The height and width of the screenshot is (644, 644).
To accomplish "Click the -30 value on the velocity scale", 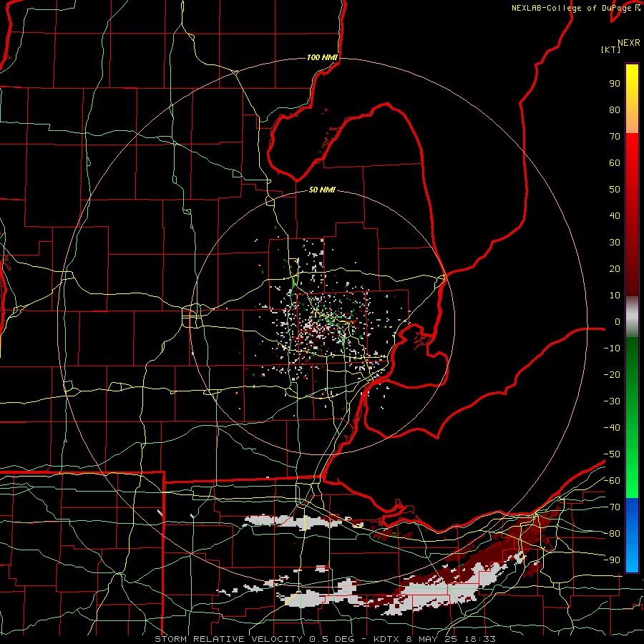I will point(612,401).
